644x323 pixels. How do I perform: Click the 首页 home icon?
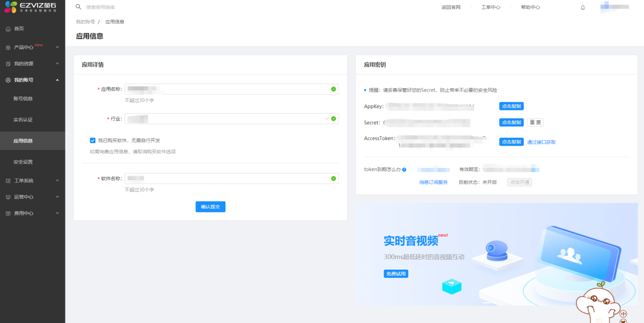pyautogui.click(x=8, y=29)
